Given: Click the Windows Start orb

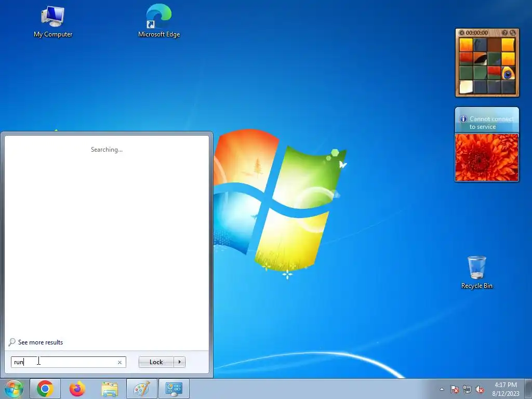Looking at the screenshot, I should (x=14, y=389).
